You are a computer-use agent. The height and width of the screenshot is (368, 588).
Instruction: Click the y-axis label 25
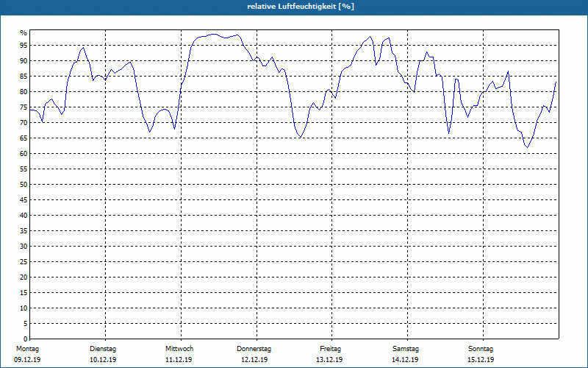[x=24, y=262]
